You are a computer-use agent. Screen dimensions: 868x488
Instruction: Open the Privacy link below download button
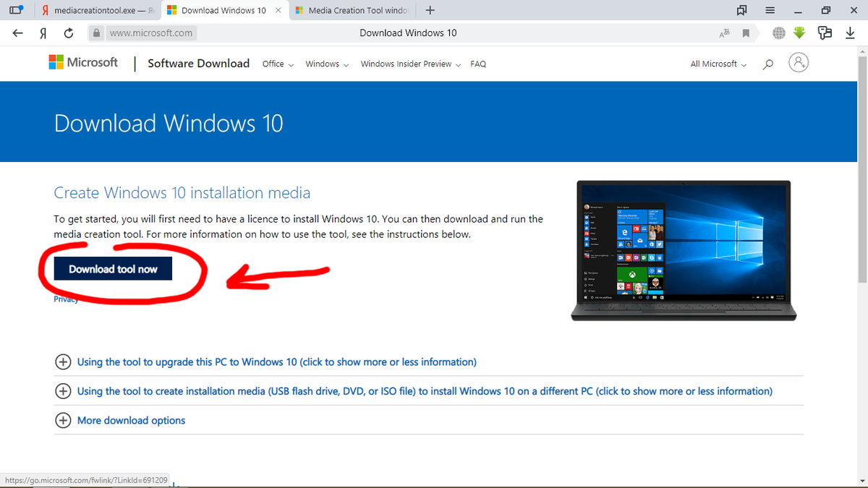pos(66,299)
